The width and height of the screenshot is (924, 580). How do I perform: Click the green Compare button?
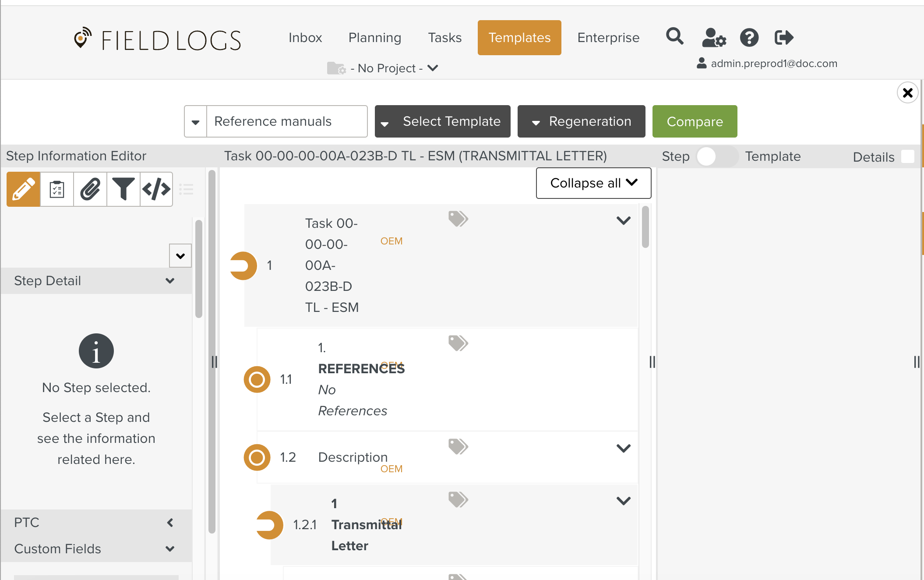[x=695, y=121]
